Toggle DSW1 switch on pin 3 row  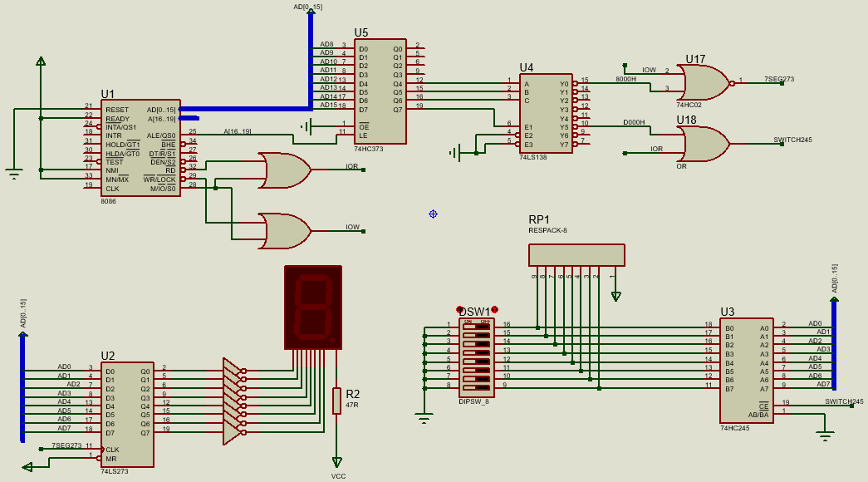[x=477, y=344]
